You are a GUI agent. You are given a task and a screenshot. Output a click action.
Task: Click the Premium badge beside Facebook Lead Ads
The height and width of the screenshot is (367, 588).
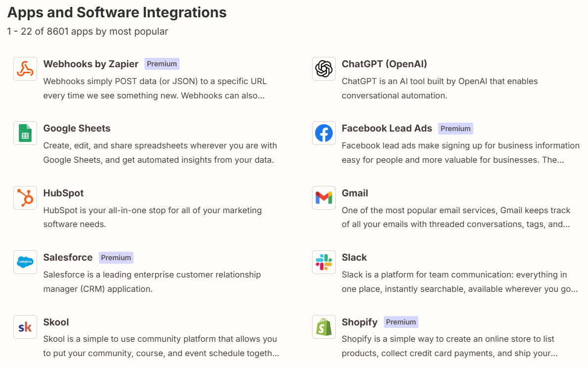click(x=455, y=128)
